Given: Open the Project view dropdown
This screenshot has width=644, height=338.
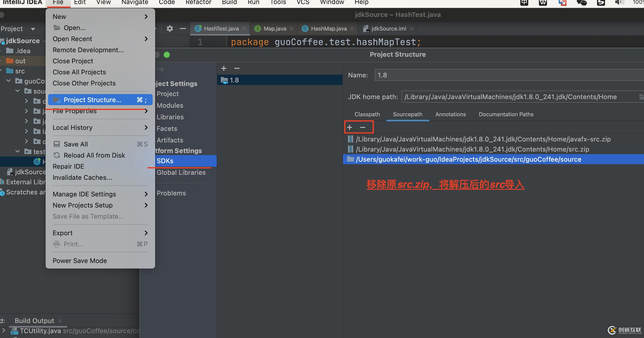Looking at the screenshot, I should tap(33, 29).
